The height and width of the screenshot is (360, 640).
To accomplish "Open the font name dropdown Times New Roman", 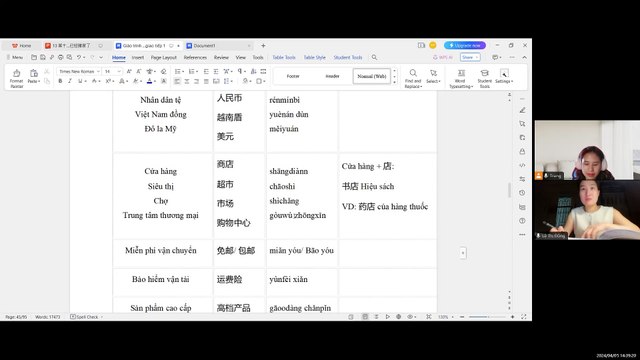I will (79, 71).
